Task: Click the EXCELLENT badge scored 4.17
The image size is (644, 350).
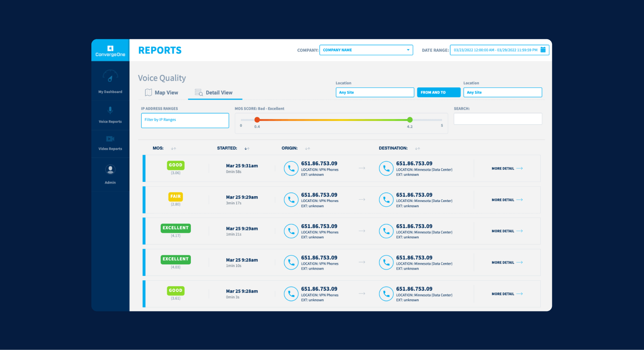Action: tap(176, 228)
